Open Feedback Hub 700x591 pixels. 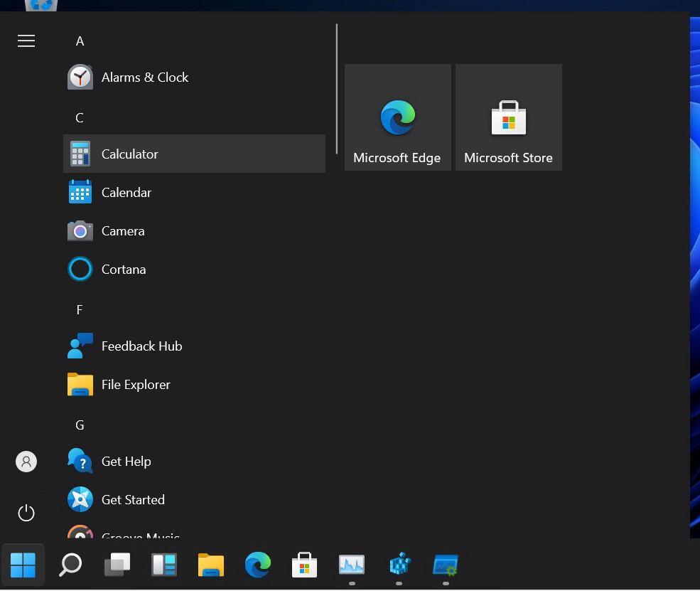click(194, 346)
